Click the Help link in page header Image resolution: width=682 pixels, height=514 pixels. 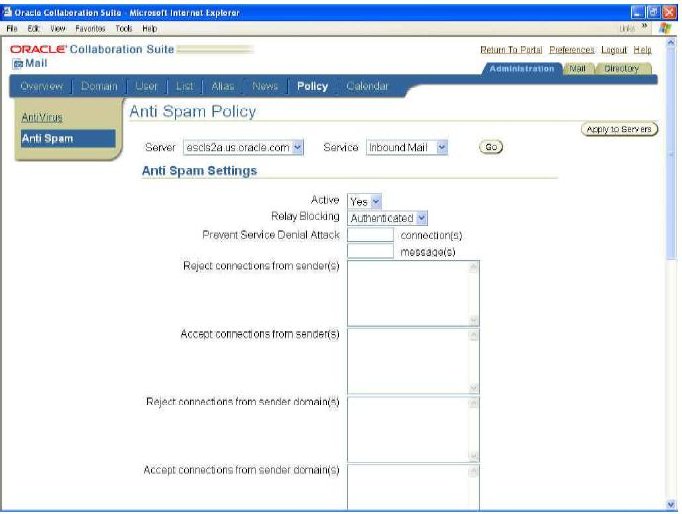[x=642, y=50]
